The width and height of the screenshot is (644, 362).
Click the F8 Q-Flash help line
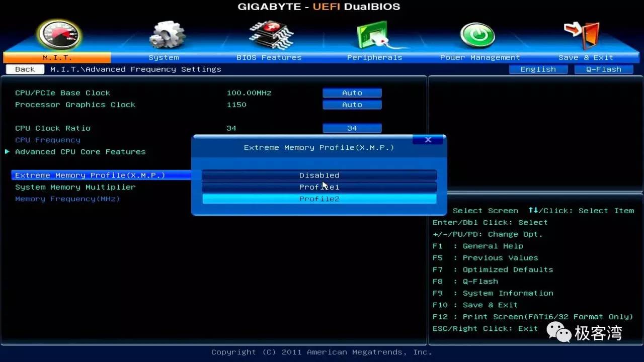[x=465, y=282]
